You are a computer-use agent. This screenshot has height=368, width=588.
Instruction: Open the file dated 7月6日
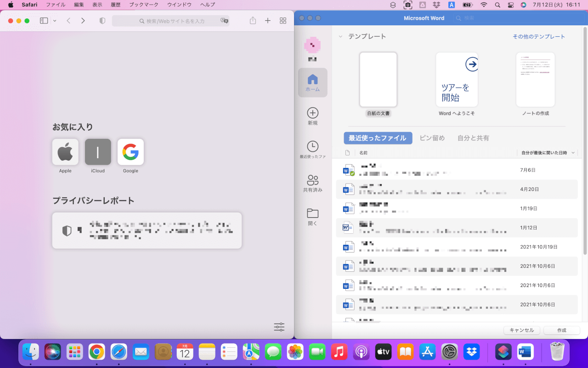[457, 170]
